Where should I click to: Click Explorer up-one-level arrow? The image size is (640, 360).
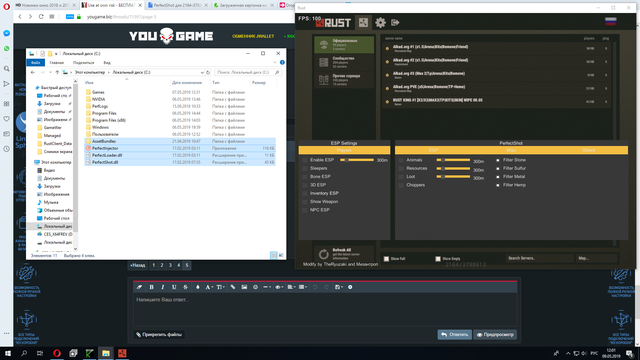tap(57, 72)
